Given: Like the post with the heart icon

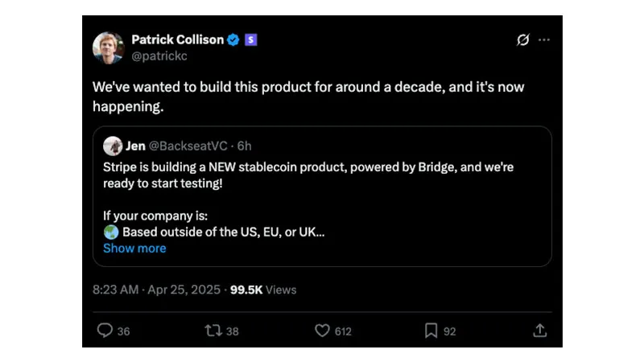Looking at the screenshot, I should [322, 330].
